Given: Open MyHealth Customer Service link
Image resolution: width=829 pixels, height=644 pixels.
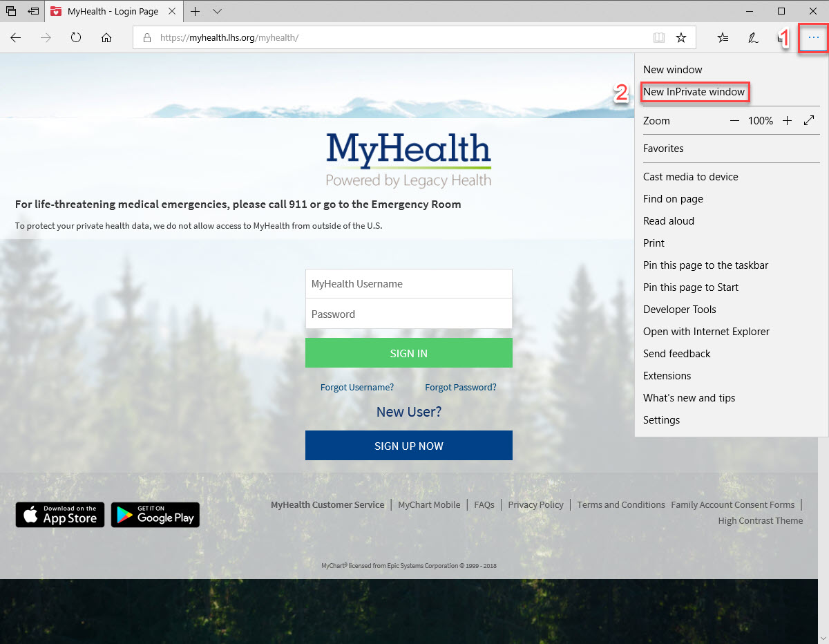Looking at the screenshot, I should coord(327,505).
